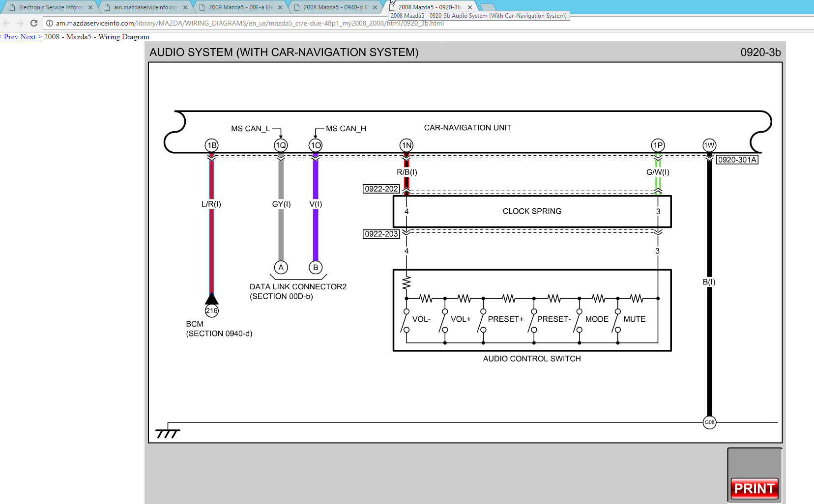Follow the Next diagram link
814x504 pixels.
point(30,37)
